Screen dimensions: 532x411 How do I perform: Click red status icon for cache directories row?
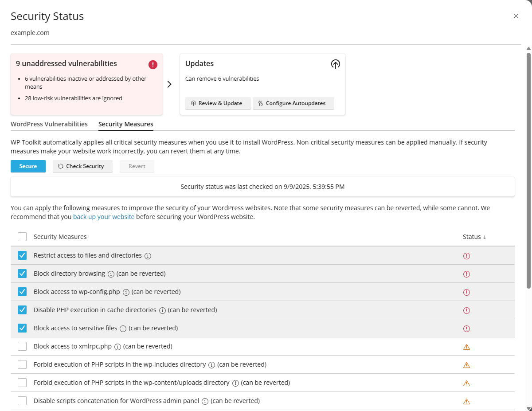click(x=466, y=310)
